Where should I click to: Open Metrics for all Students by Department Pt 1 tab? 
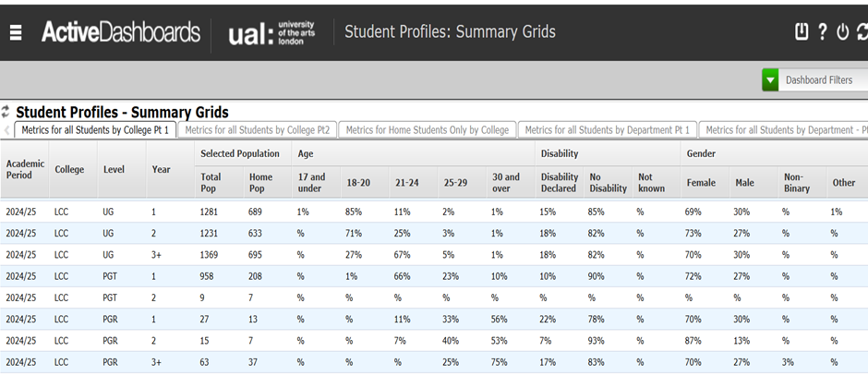(x=607, y=130)
